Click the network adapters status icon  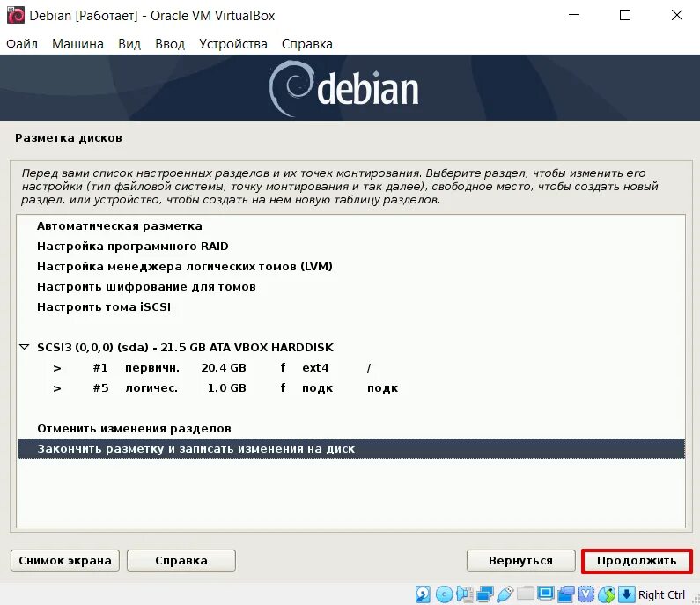[485, 594]
